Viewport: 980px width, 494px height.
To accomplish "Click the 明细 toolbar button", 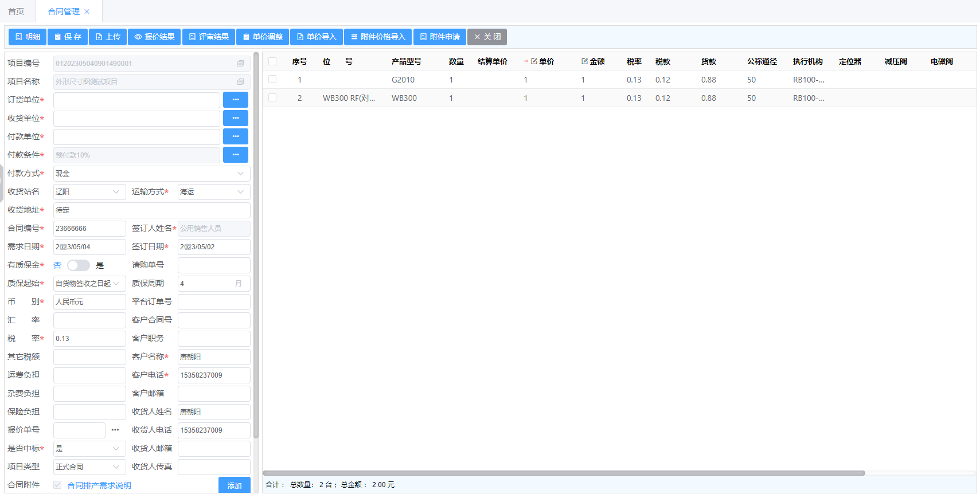I will pyautogui.click(x=28, y=37).
